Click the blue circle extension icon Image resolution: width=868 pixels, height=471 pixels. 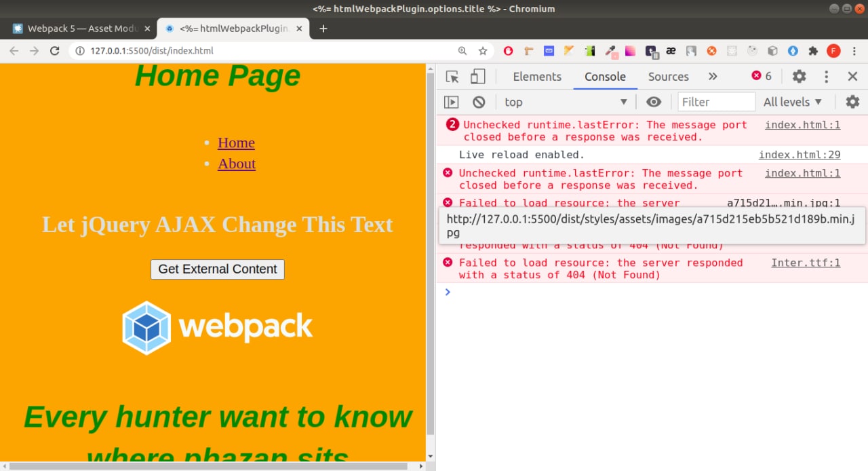(793, 51)
